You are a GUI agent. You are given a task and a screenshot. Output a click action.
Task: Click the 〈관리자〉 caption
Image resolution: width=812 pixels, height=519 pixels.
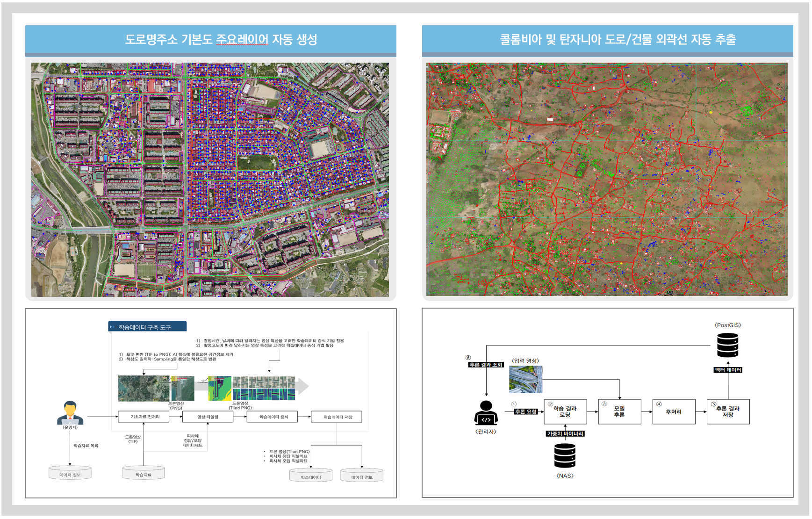(486, 431)
